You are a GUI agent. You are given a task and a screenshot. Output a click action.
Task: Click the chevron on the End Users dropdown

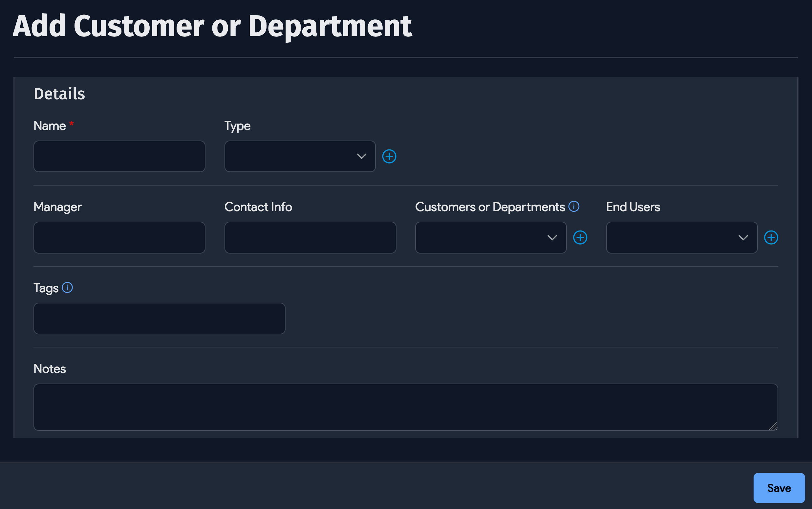[x=744, y=238]
